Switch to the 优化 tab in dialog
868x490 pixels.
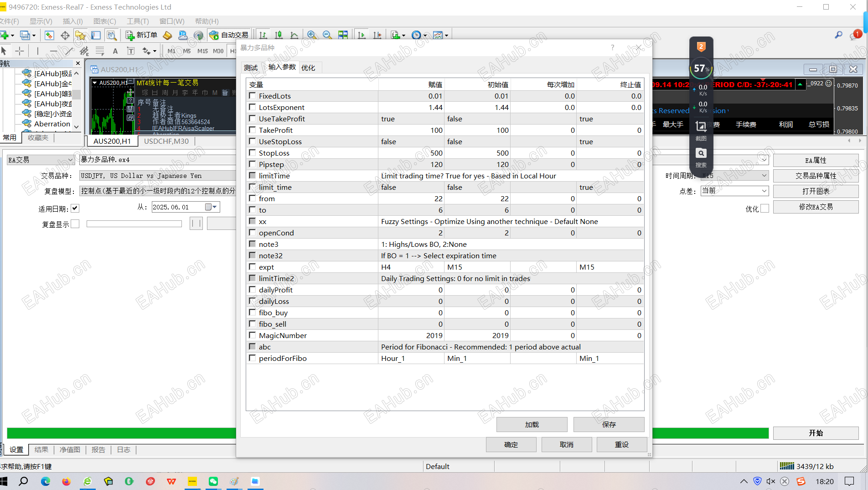308,68
